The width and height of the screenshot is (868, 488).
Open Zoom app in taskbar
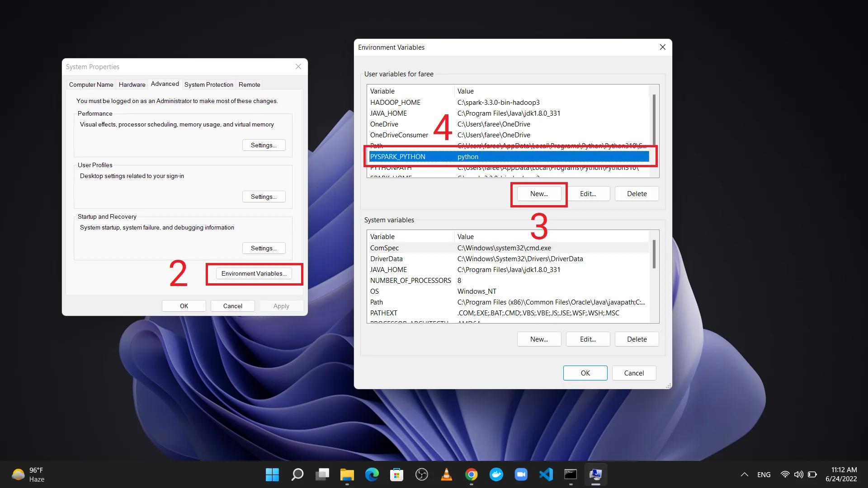click(521, 474)
